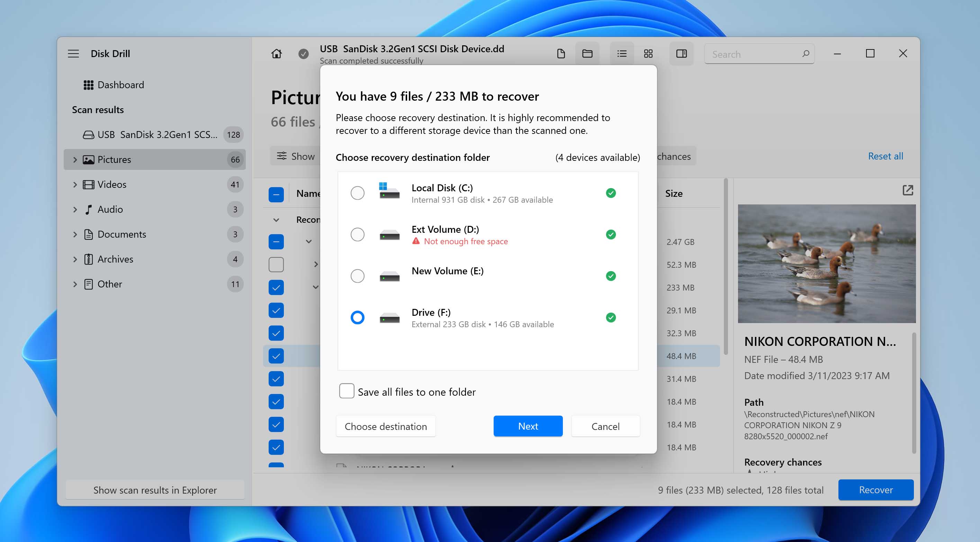
Task: Click the Size column header
Action: coord(674,193)
